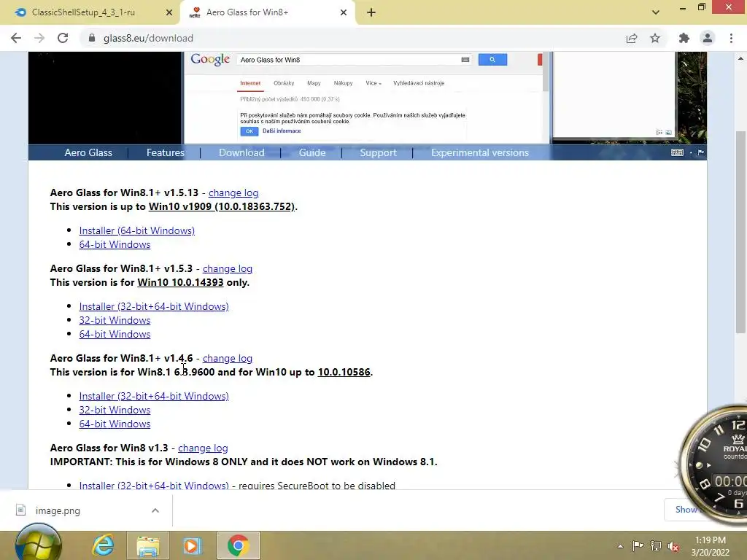Image resolution: width=747 pixels, height=560 pixels.
Task: Click the 10.0.10586 version text
Action: pyautogui.click(x=344, y=372)
